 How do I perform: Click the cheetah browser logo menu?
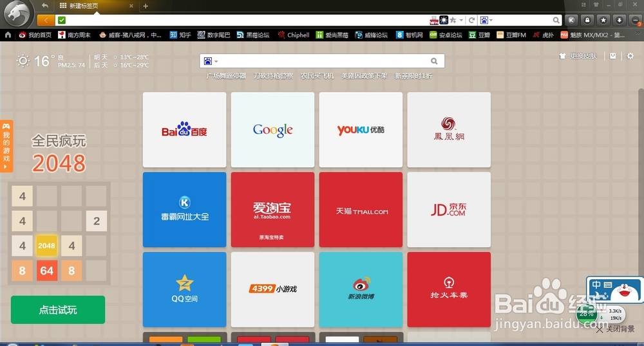coord(17,13)
